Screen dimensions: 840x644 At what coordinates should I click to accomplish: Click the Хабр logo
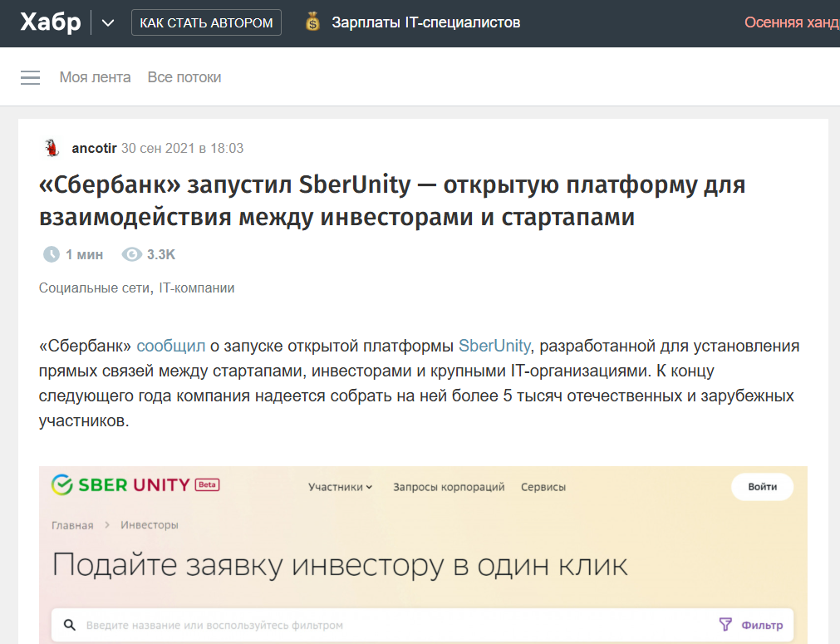[x=52, y=22]
